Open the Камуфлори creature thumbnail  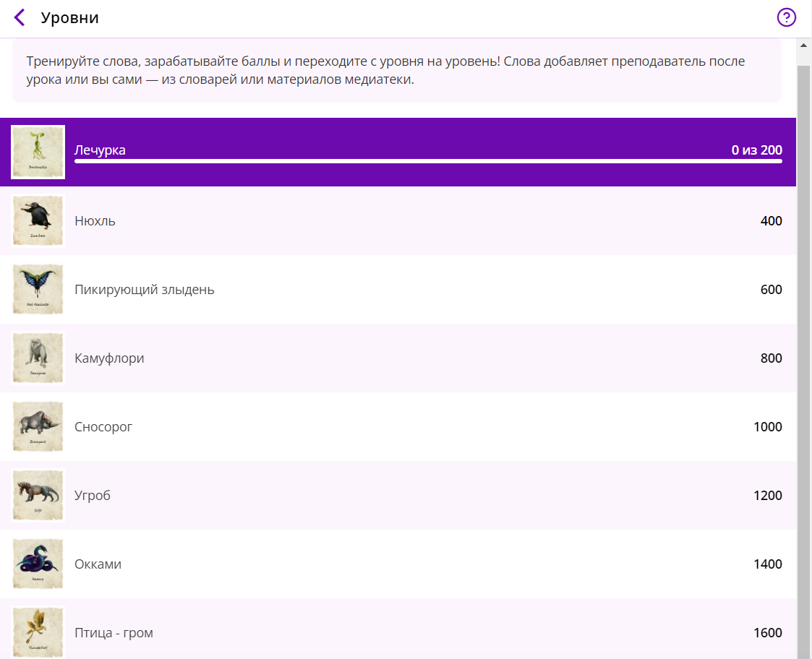tap(38, 358)
